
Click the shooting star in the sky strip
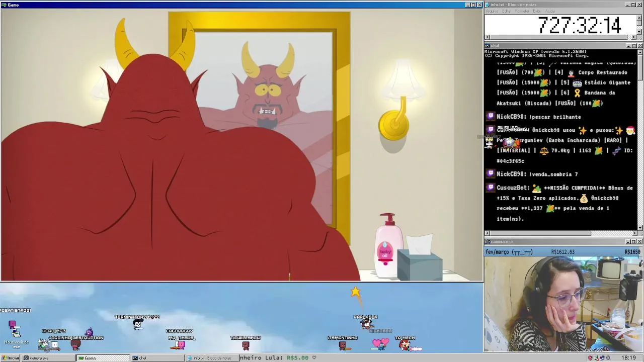pos(356,292)
